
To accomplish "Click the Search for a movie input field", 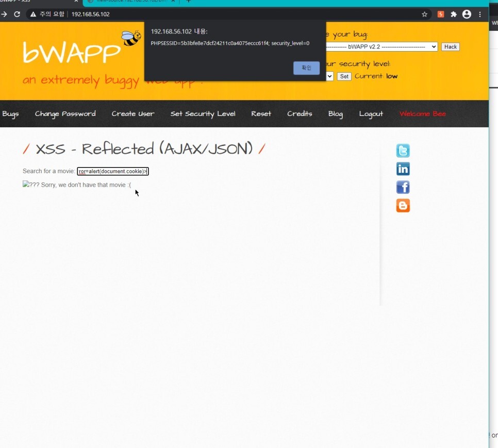I will 113,172.
